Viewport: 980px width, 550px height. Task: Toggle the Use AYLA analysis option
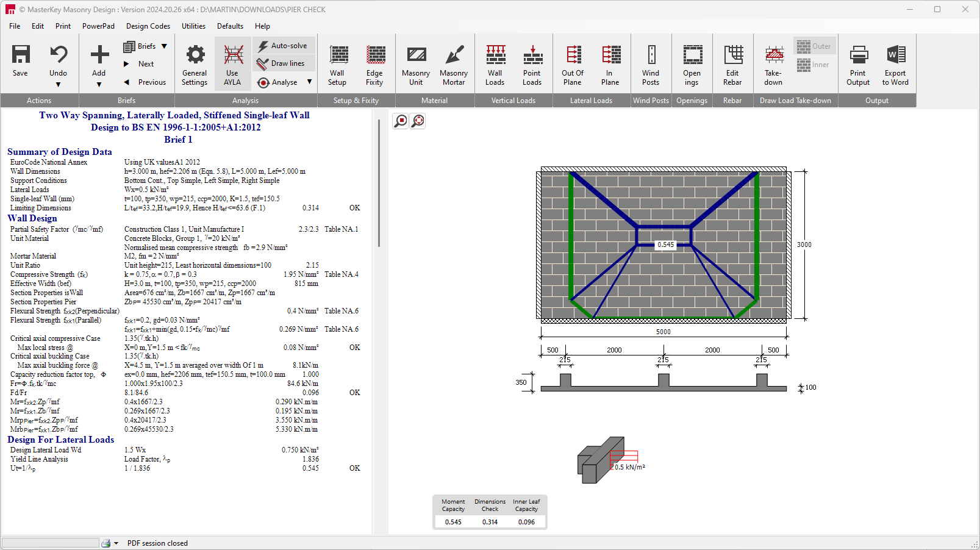pyautogui.click(x=232, y=64)
